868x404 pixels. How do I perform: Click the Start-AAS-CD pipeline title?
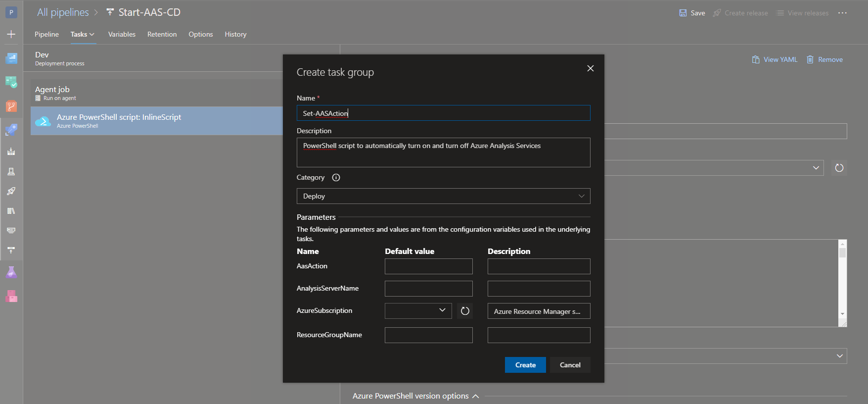pyautogui.click(x=149, y=12)
